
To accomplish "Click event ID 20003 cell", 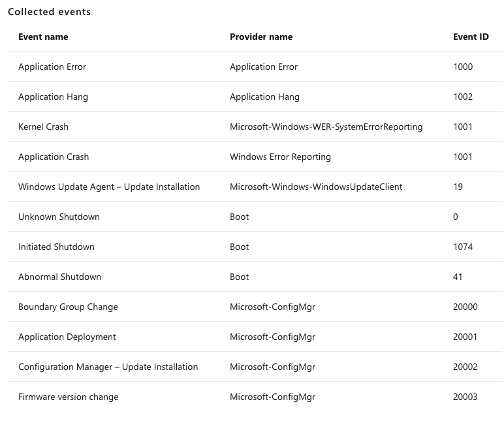I will pos(465,397).
